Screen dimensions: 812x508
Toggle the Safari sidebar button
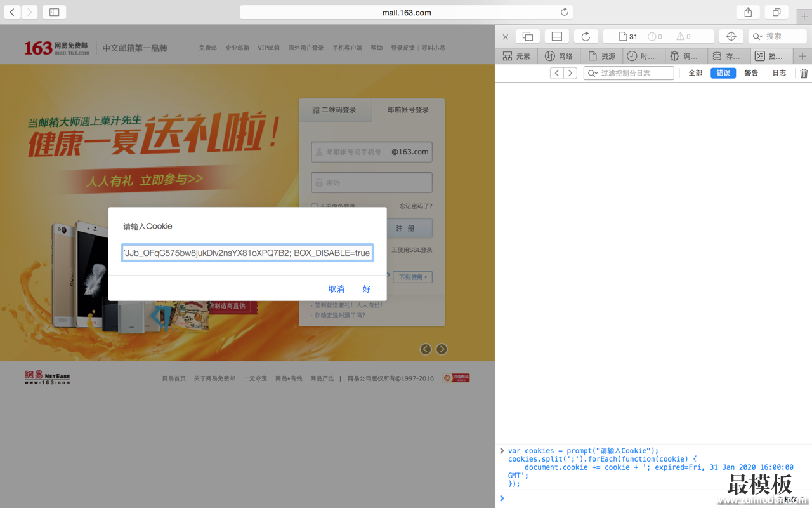tap(55, 12)
